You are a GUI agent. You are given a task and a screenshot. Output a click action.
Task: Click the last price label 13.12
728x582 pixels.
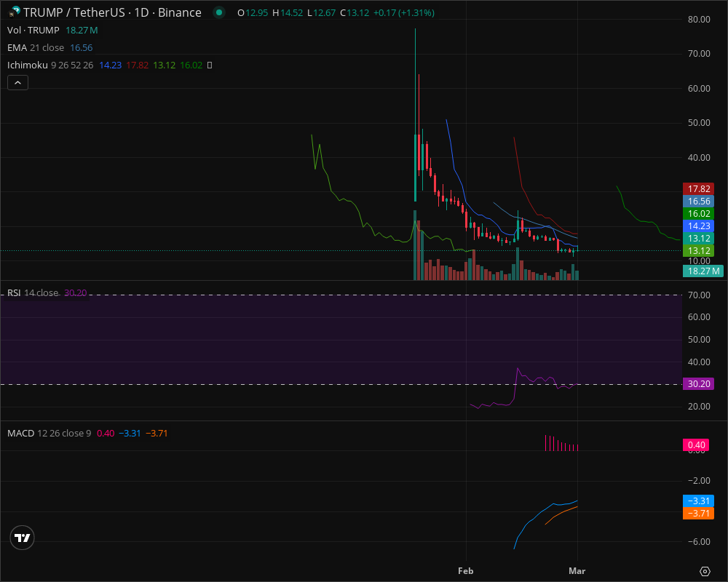(697, 238)
